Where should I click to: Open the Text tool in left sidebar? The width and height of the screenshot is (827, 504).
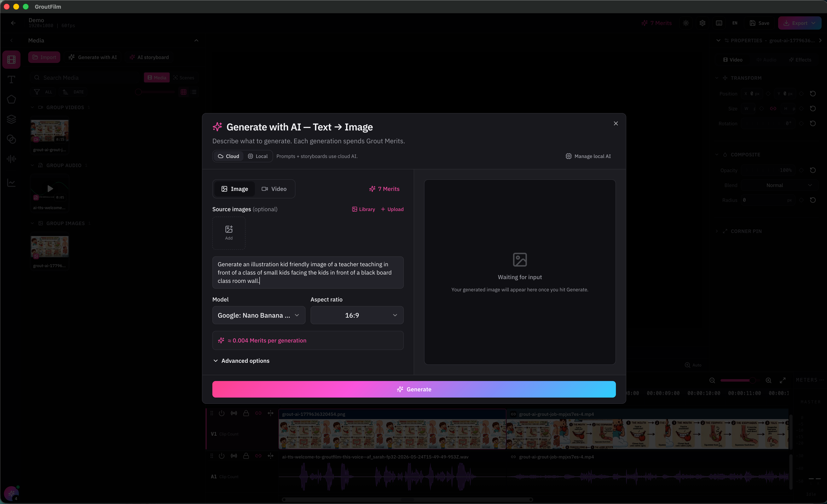tap(11, 80)
